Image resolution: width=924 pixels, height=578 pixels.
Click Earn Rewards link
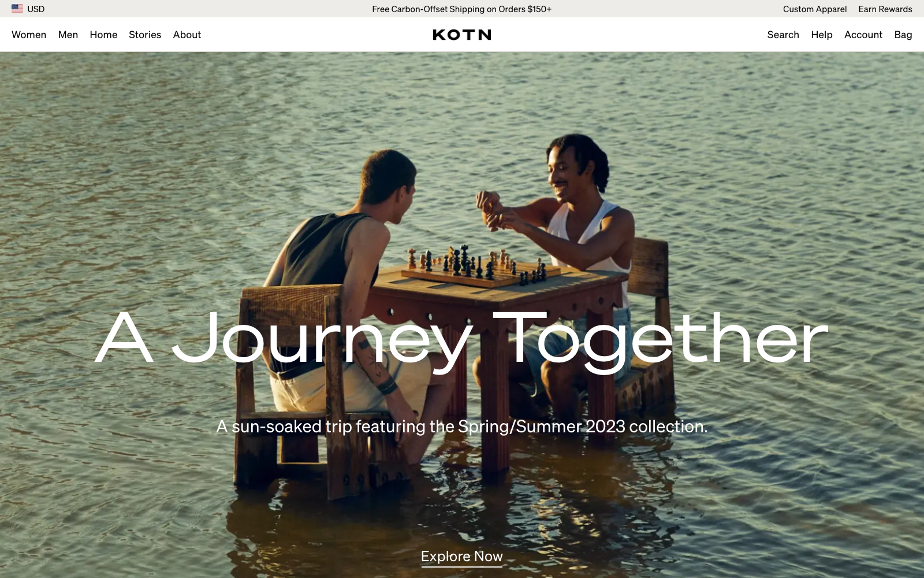coord(885,9)
